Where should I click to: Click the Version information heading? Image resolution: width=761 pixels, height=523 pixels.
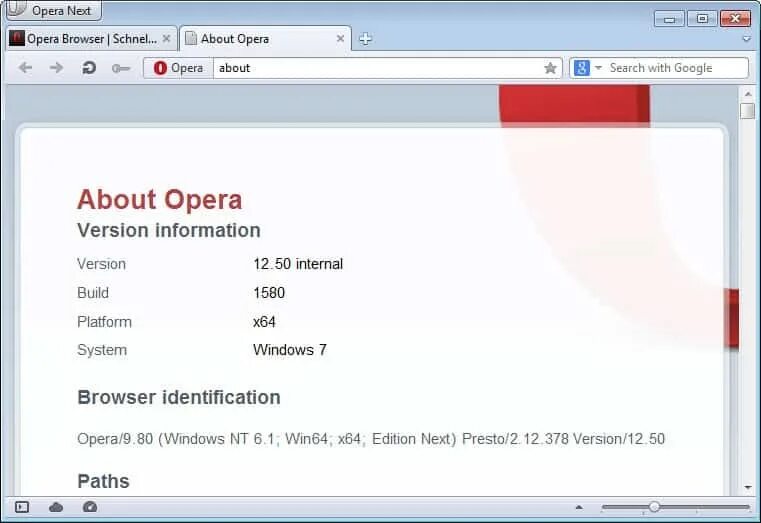(x=169, y=230)
